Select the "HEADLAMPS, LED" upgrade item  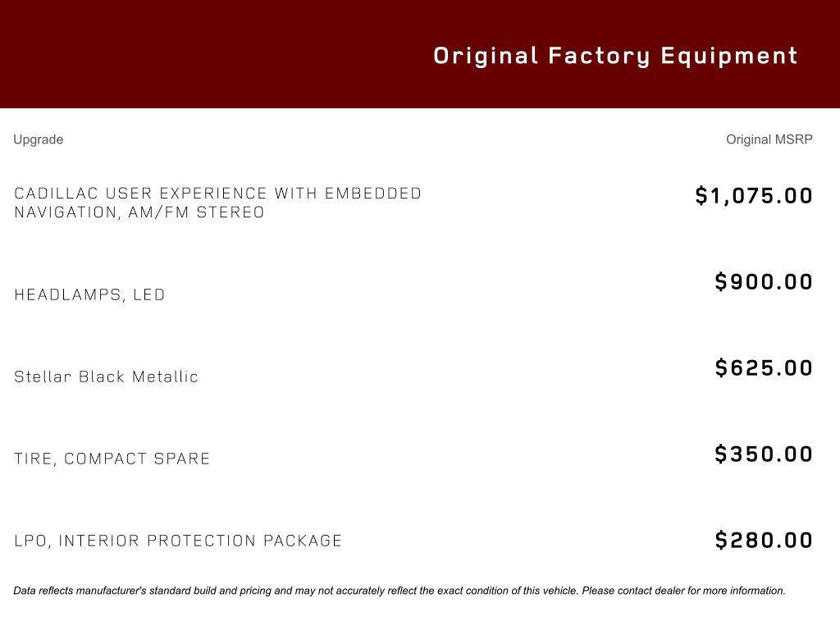tap(90, 294)
